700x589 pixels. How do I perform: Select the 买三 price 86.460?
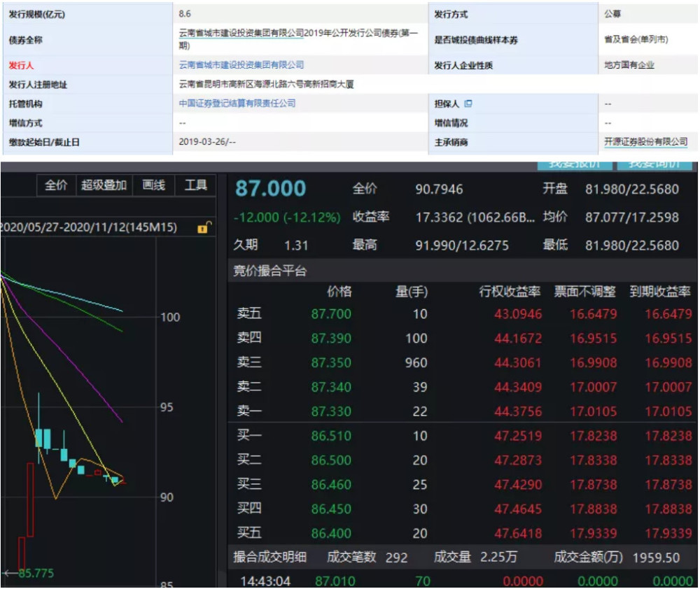[331, 485]
